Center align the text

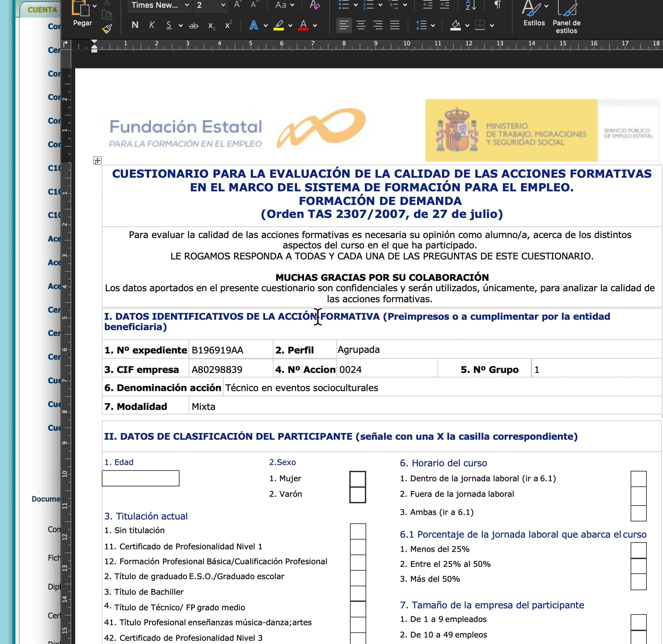click(x=361, y=25)
